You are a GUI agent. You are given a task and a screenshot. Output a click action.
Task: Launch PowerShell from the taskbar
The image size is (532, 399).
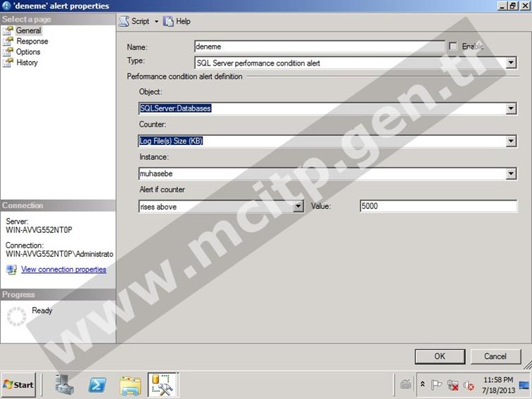click(x=97, y=385)
